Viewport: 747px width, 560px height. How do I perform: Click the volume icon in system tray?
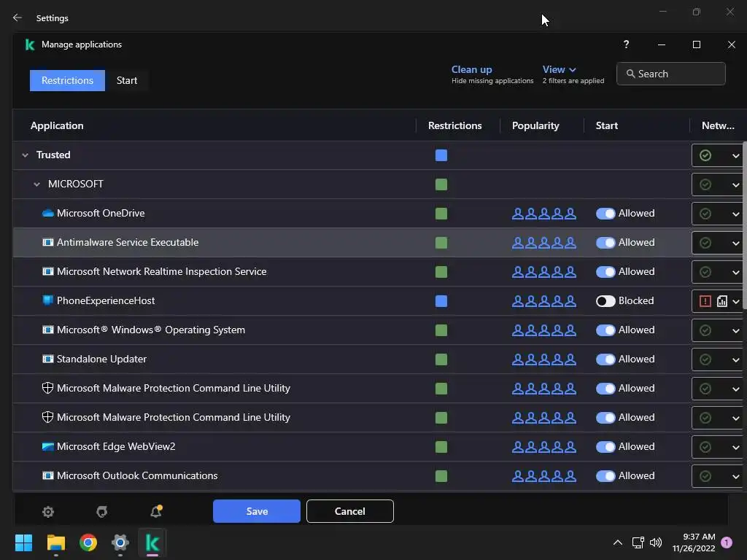tap(656, 542)
